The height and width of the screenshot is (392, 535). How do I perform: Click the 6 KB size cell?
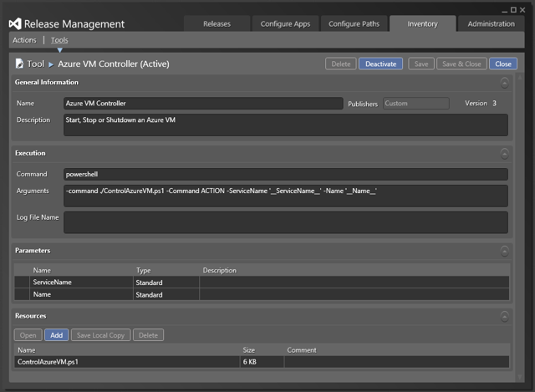[x=262, y=362]
